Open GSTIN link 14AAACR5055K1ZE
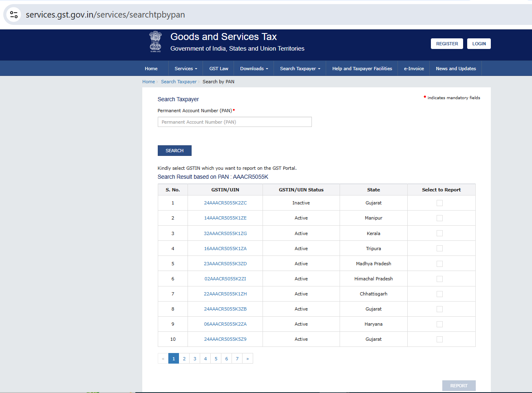 (225, 218)
